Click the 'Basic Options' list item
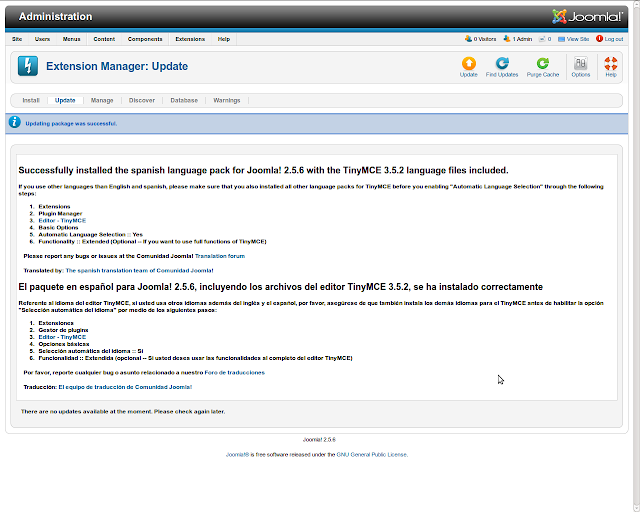The width and height of the screenshot is (640, 512). [x=58, y=227]
